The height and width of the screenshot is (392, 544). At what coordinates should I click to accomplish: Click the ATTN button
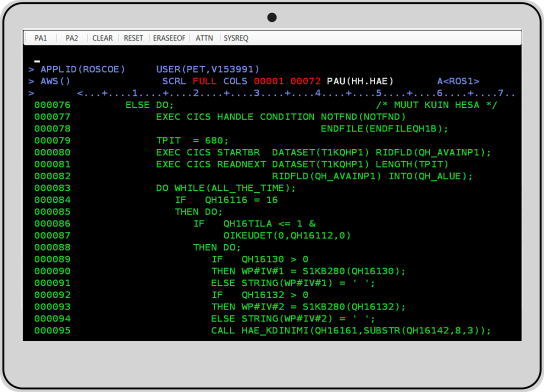[x=204, y=38]
